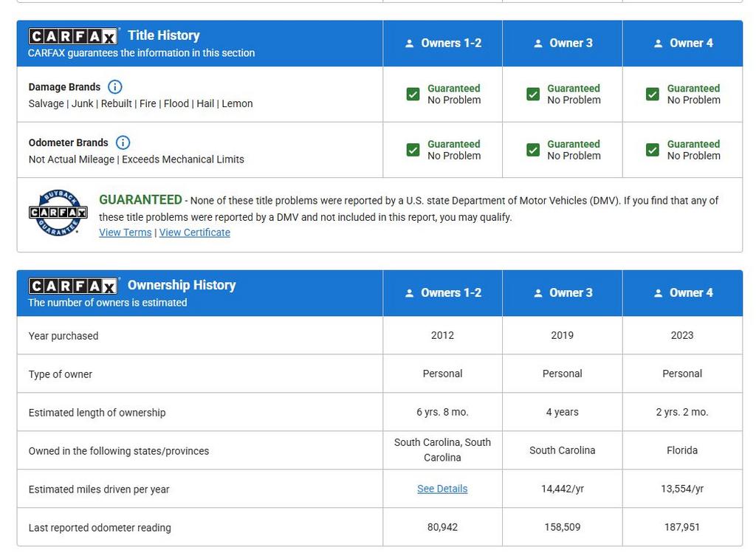Click the Damage Brands info icon
The image size is (756, 553).
coord(115,87)
